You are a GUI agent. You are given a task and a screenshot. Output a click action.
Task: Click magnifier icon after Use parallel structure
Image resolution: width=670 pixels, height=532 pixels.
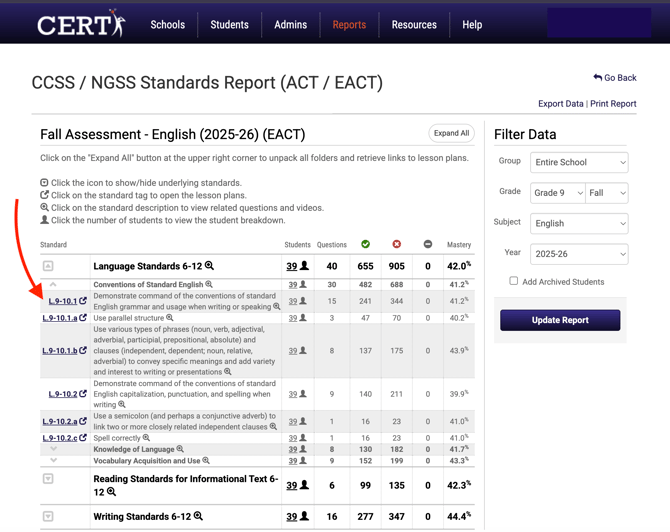[x=170, y=317]
